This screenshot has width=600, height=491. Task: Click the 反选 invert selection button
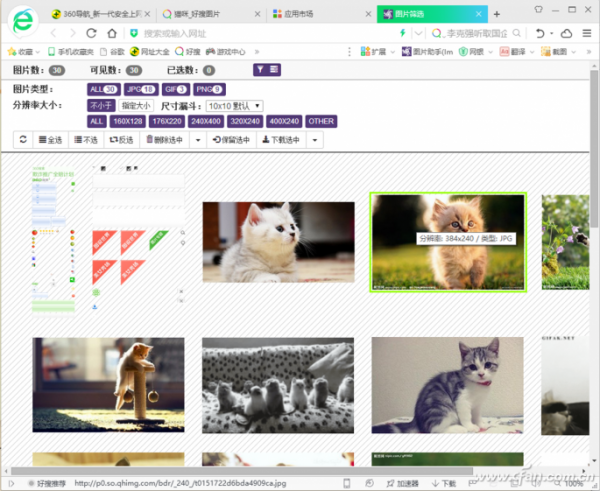(120, 140)
